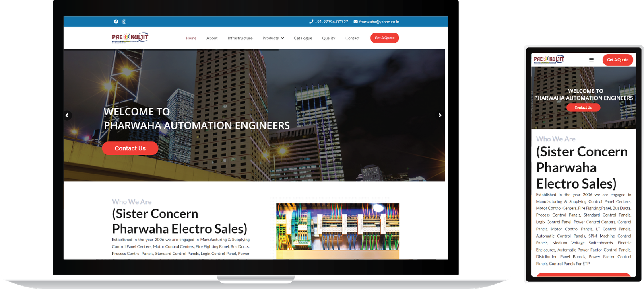This screenshot has height=289, width=644.
Task: Open the About page from navigation
Action: click(x=212, y=38)
